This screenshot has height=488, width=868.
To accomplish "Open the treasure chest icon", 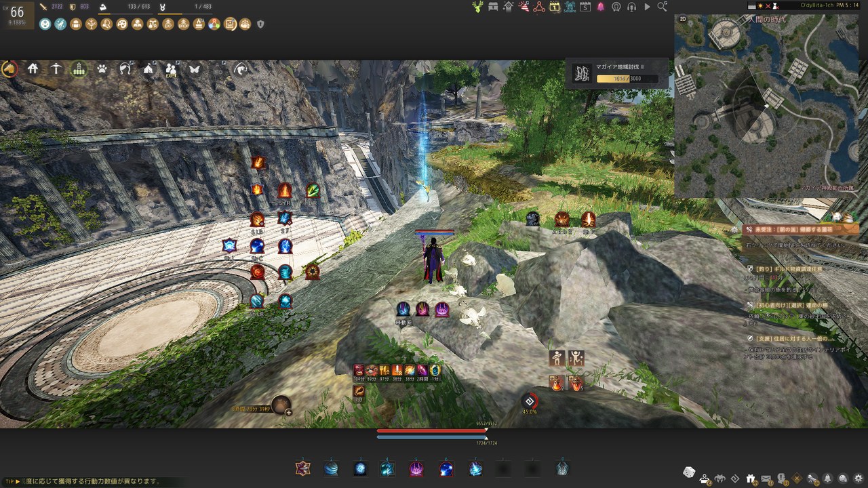I will [493, 7].
